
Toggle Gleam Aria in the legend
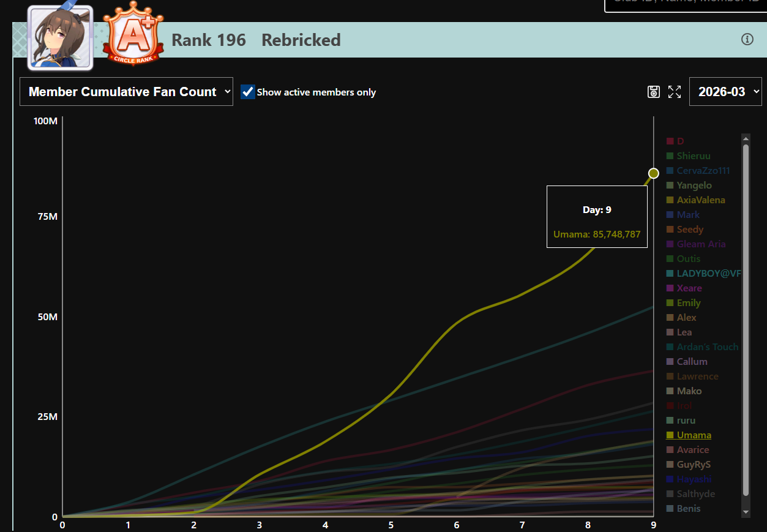pyautogui.click(x=696, y=244)
